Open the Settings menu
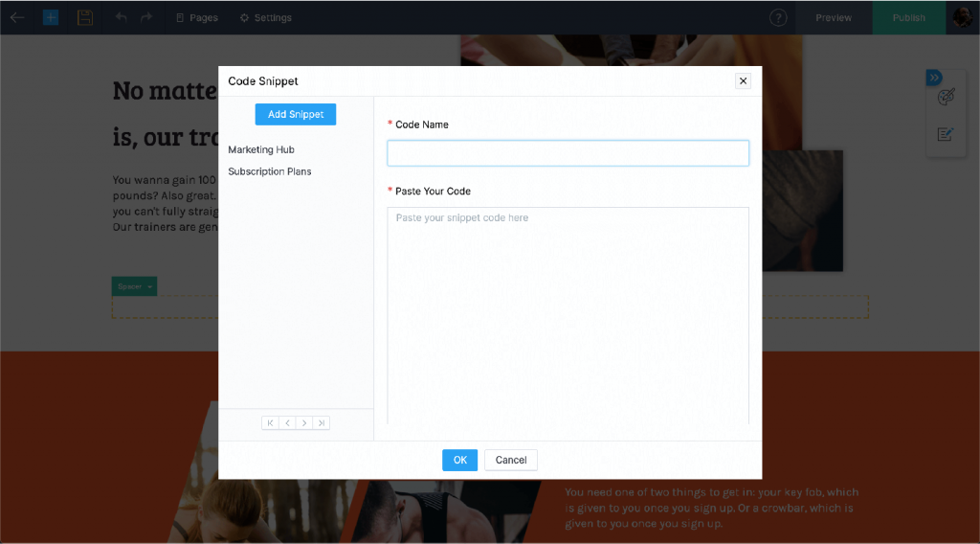Image resolution: width=980 pixels, height=544 pixels. [266, 17]
